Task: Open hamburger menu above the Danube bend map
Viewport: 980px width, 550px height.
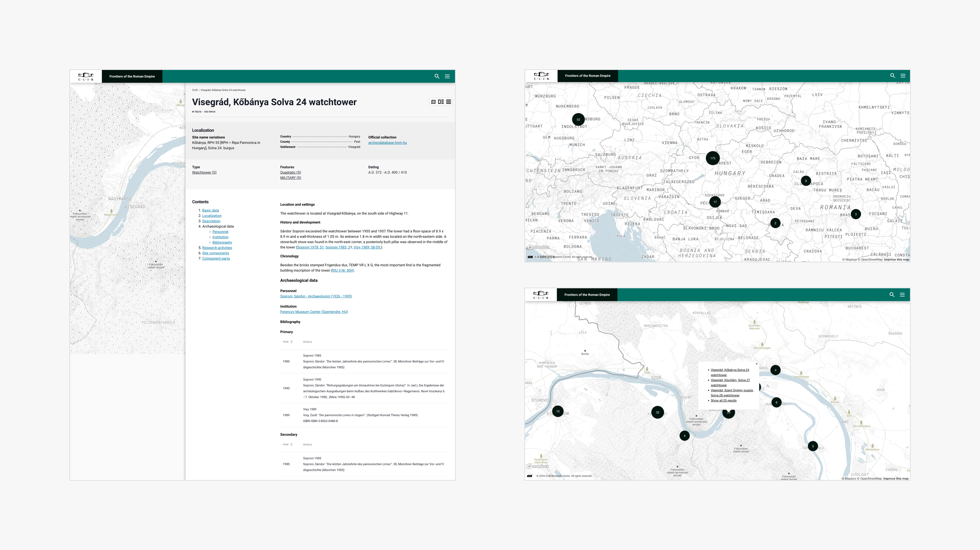Action: pyautogui.click(x=902, y=295)
